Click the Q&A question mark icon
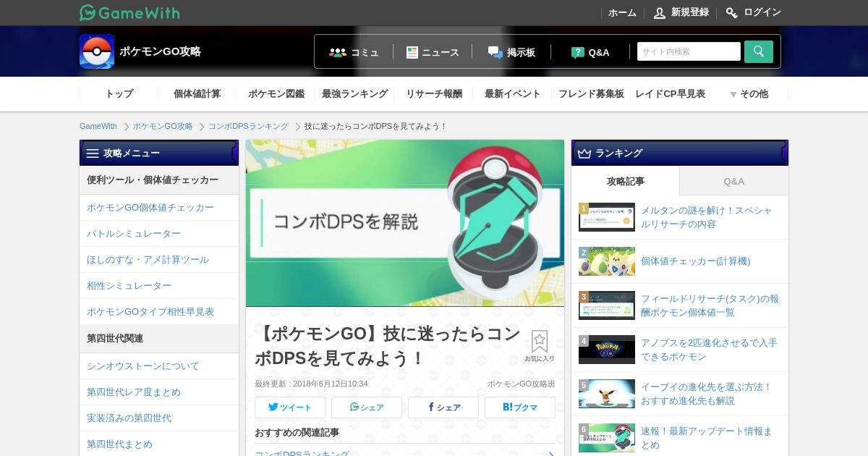 coord(577,52)
